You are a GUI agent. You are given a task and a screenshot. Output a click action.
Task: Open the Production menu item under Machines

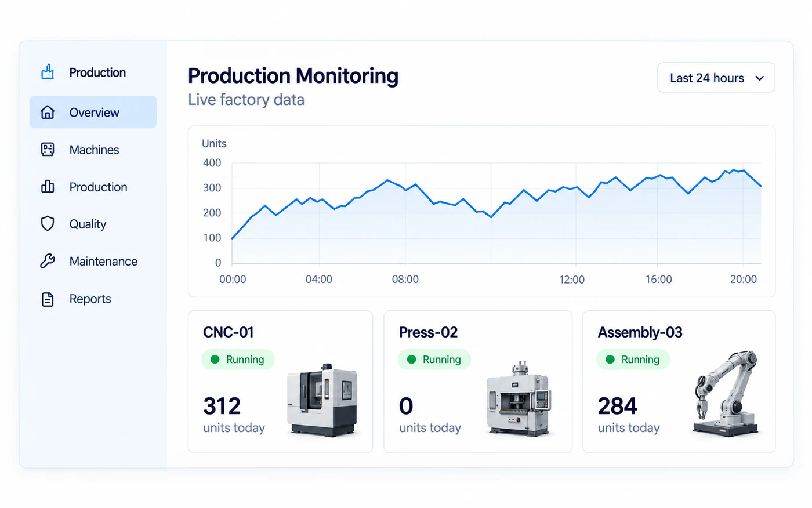pos(98,187)
